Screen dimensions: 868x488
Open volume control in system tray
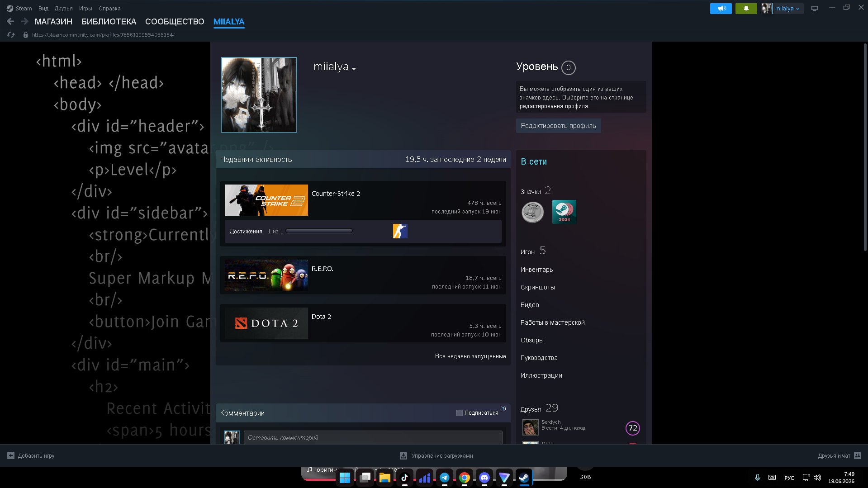(x=817, y=478)
